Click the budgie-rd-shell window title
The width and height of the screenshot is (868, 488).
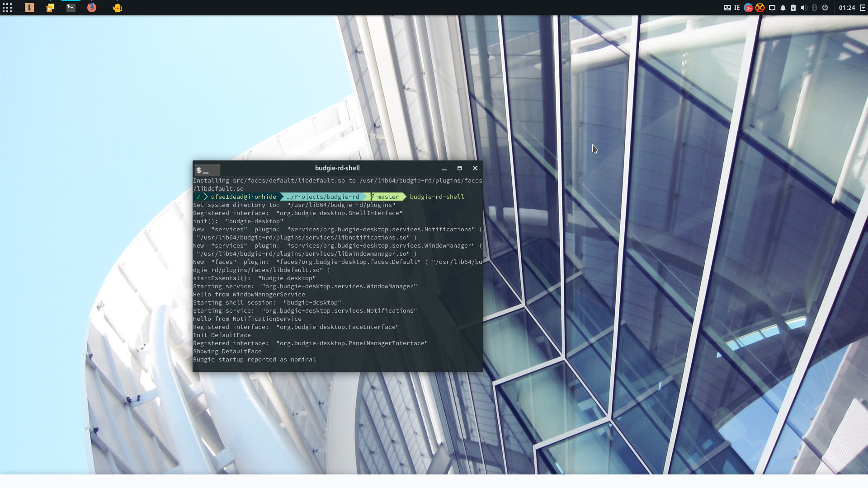pos(337,168)
